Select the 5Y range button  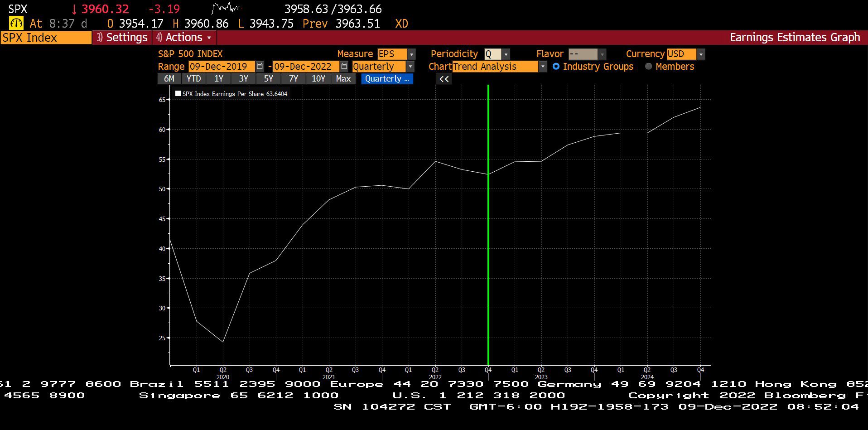click(x=269, y=79)
